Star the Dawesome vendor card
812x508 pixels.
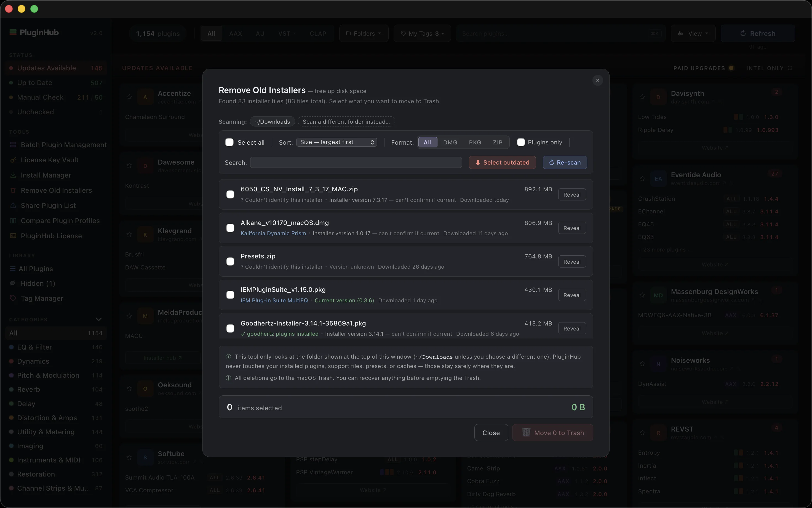(129, 166)
